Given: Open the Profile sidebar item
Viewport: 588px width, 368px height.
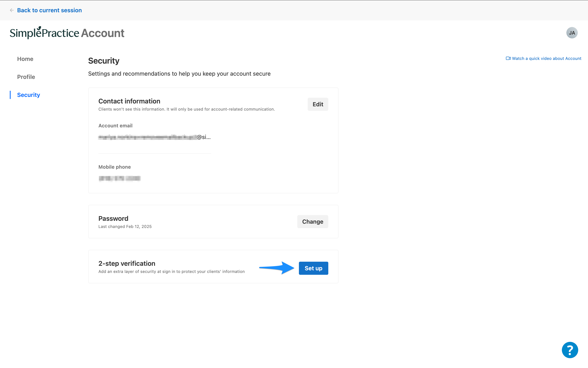Looking at the screenshot, I should tap(26, 77).
